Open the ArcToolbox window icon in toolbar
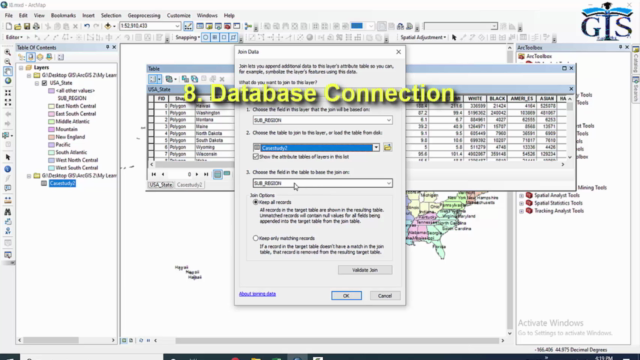This screenshot has width=640, height=360. point(227,26)
